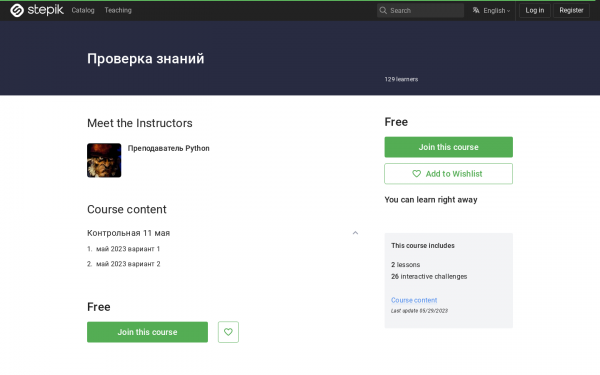Click the Register button
This screenshot has width=600, height=375.
point(571,10)
